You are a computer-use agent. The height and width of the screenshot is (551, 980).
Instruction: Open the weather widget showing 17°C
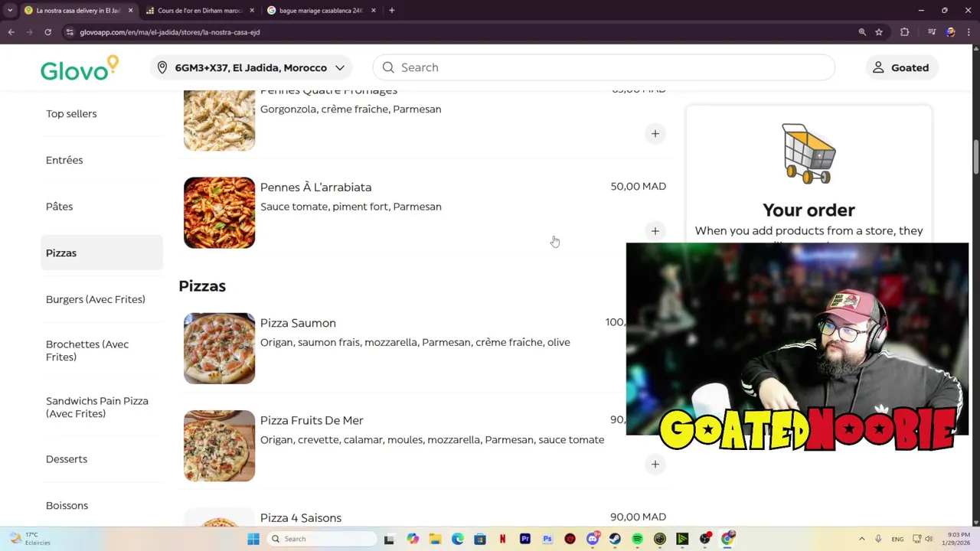pos(31,539)
